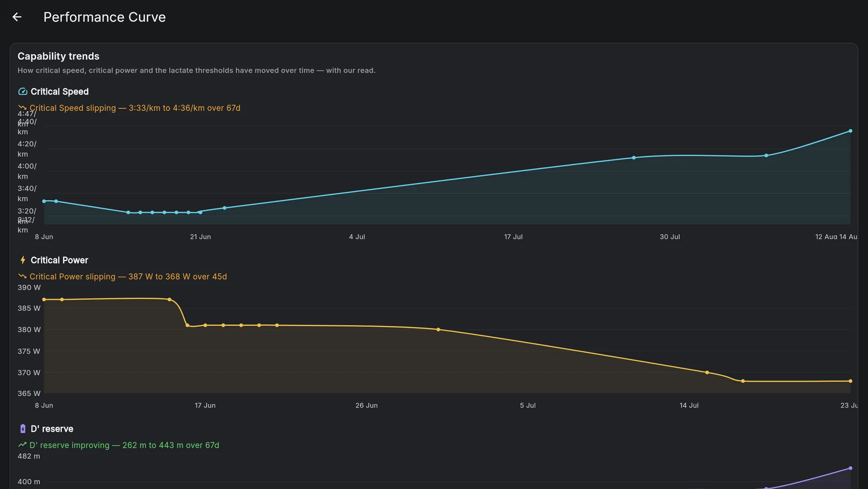Click the '482 m' D' reserve axis label

[29, 456]
